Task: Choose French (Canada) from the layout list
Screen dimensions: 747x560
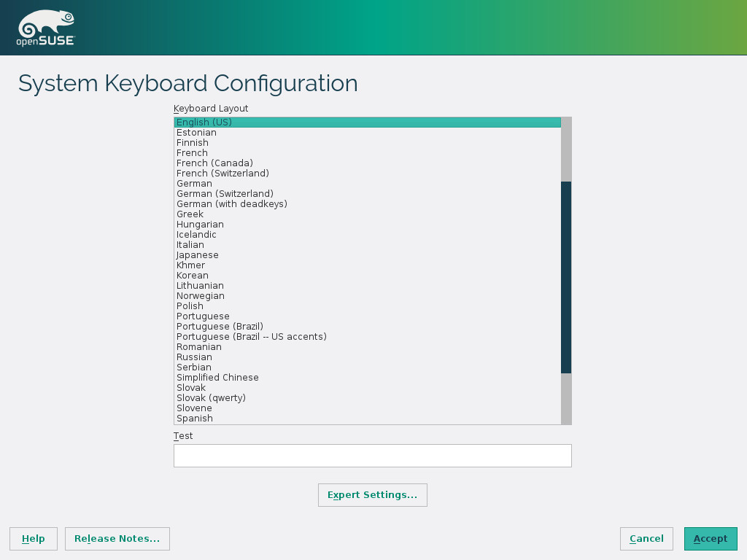Action: (x=214, y=163)
